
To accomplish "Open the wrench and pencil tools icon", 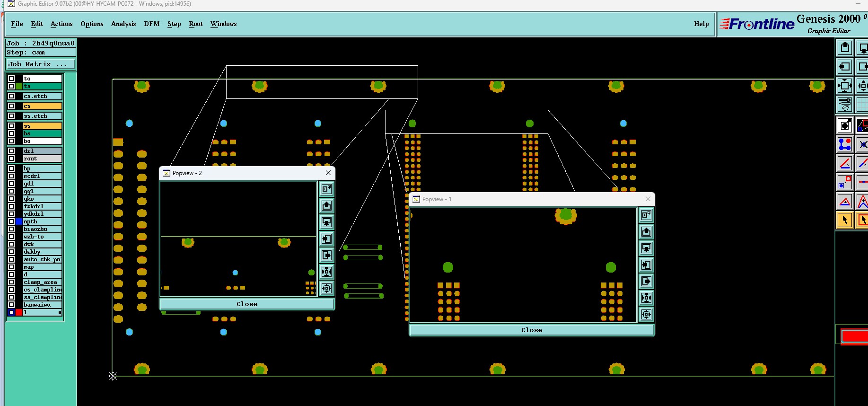I will click(x=845, y=105).
